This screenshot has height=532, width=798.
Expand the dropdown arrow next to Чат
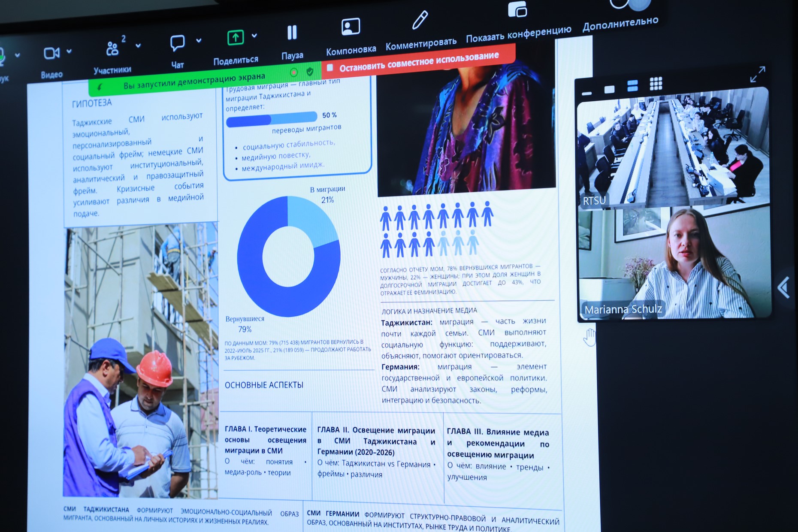199,41
